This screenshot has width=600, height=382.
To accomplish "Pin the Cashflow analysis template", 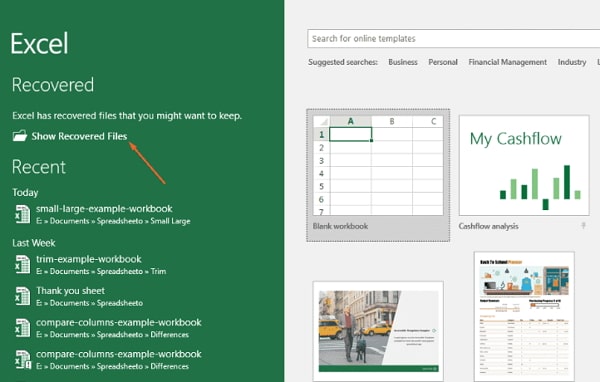I will coord(583,226).
